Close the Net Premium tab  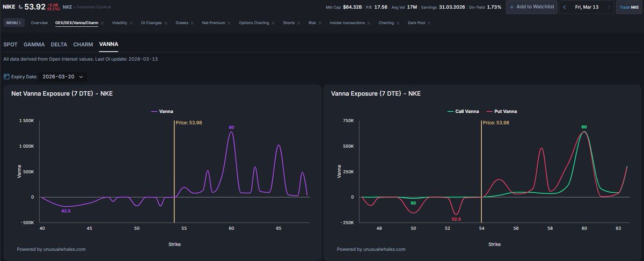coord(229,23)
